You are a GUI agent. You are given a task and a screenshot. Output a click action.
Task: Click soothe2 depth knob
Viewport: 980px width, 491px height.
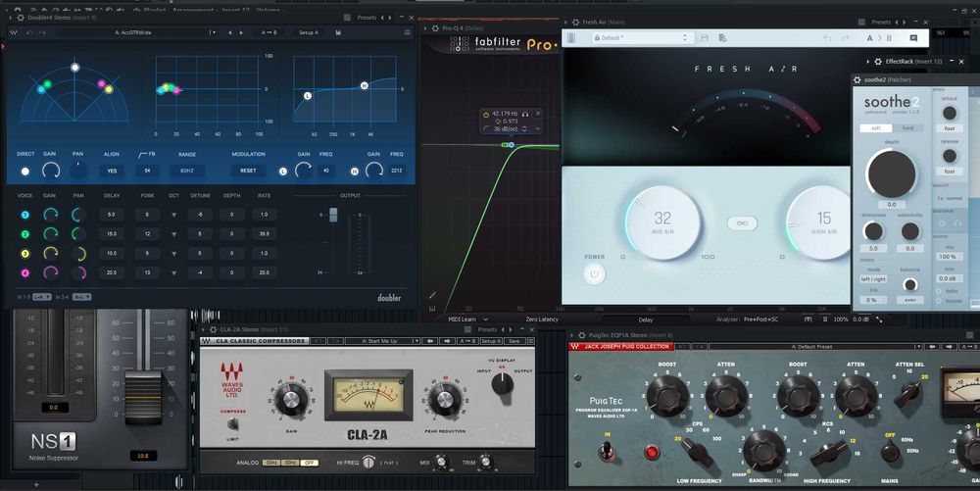tap(892, 173)
